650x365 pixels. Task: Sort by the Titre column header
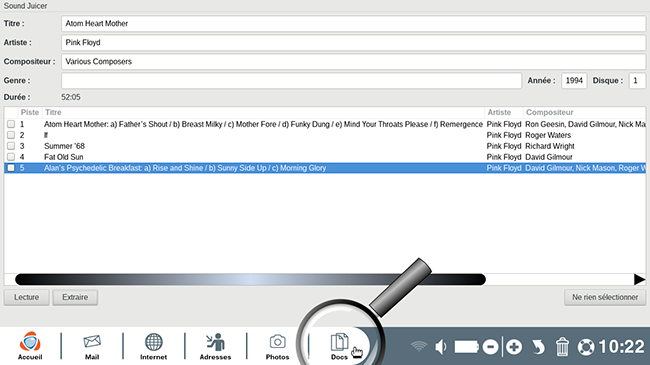263,112
